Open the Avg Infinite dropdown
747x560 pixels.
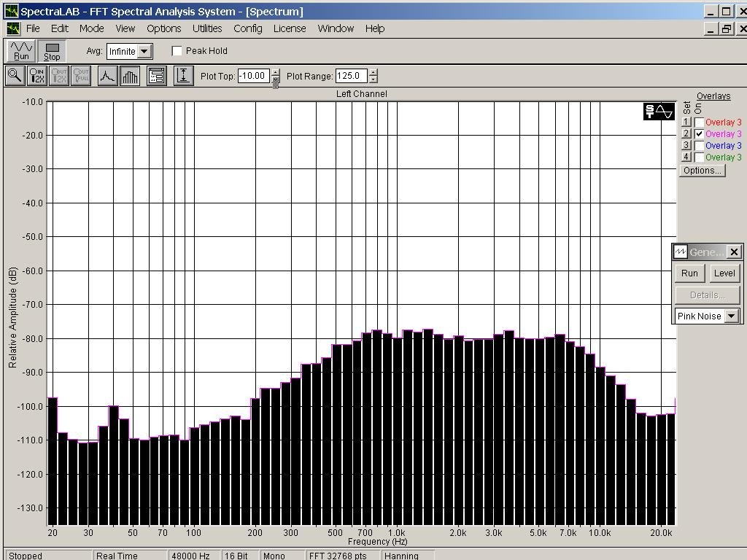point(145,51)
